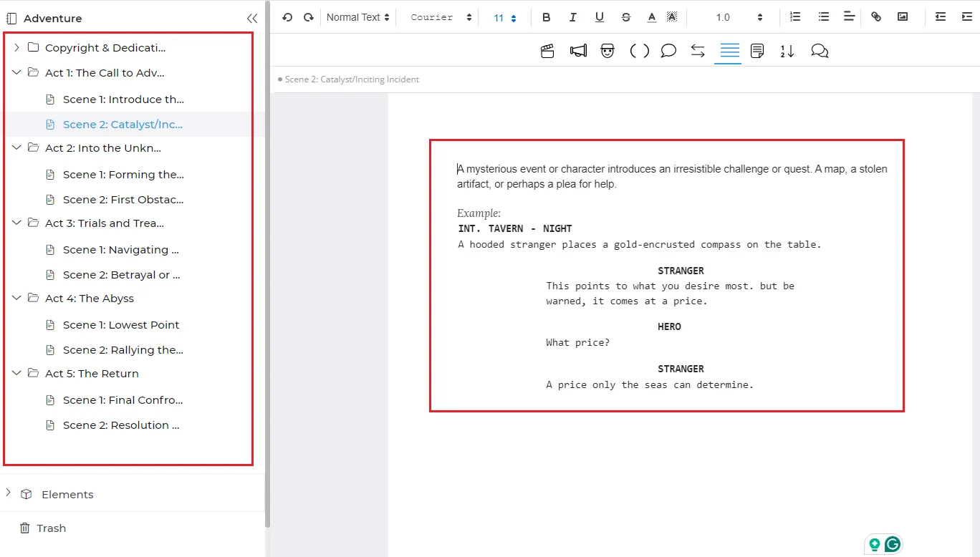Click the green lightbulb suggestion icon

pyautogui.click(x=874, y=544)
